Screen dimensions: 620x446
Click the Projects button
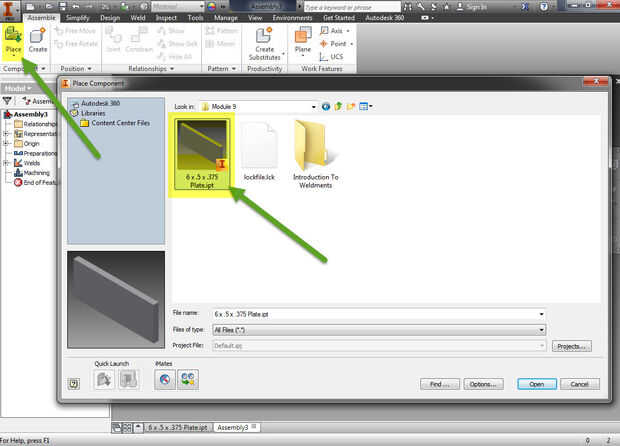click(571, 346)
